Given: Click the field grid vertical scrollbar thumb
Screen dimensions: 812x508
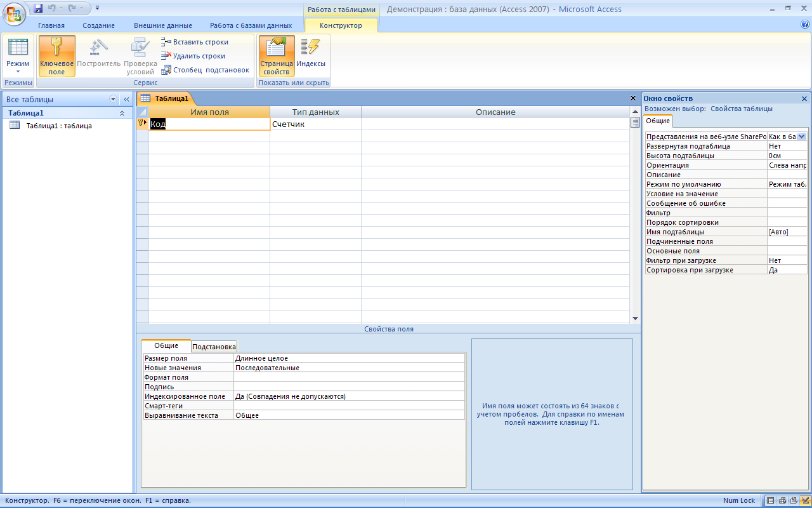Looking at the screenshot, I should click(635, 123).
